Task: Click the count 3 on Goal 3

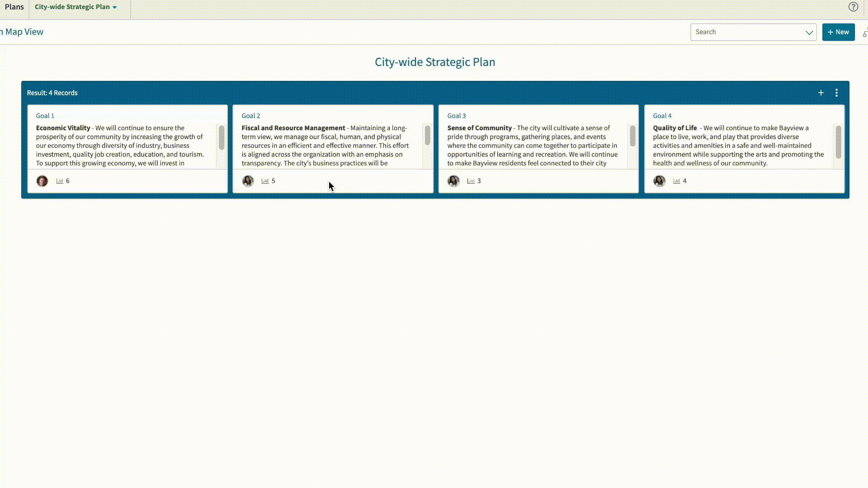Action: tap(479, 181)
